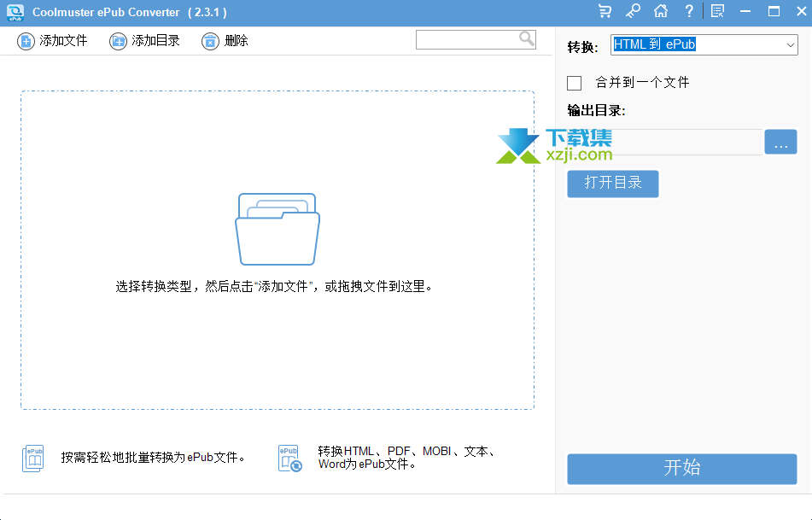
Task: Click the large folder icon in drop area
Action: pos(277,228)
